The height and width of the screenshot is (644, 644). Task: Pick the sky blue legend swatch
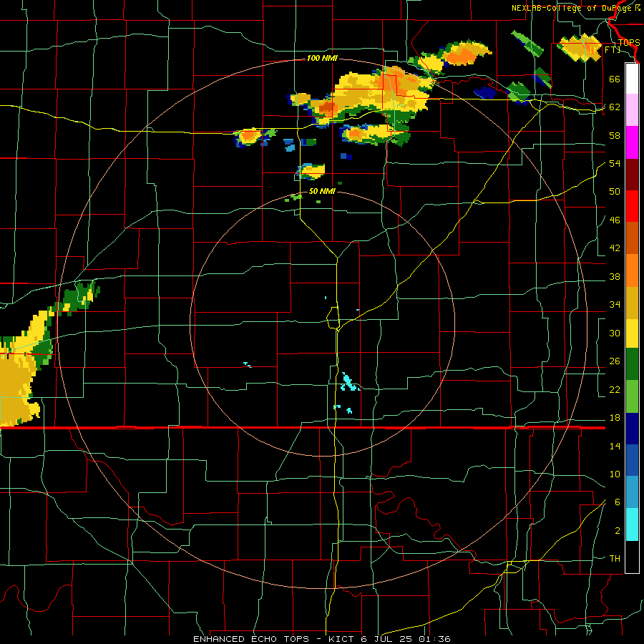point(632,492)
